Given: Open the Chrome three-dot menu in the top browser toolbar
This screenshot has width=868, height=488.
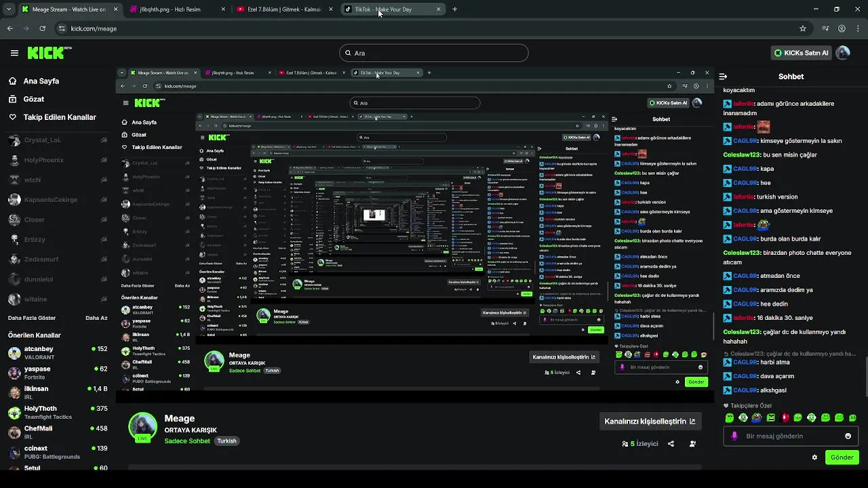Looking at the screenshot, I should pyautogui.click(x=858, y=28).
